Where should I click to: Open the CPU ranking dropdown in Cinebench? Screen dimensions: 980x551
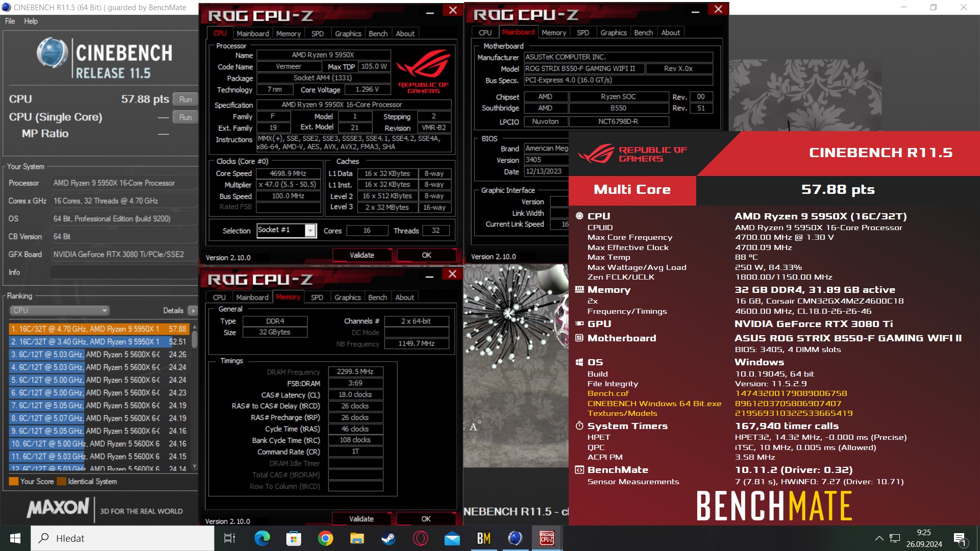(59, 310)
